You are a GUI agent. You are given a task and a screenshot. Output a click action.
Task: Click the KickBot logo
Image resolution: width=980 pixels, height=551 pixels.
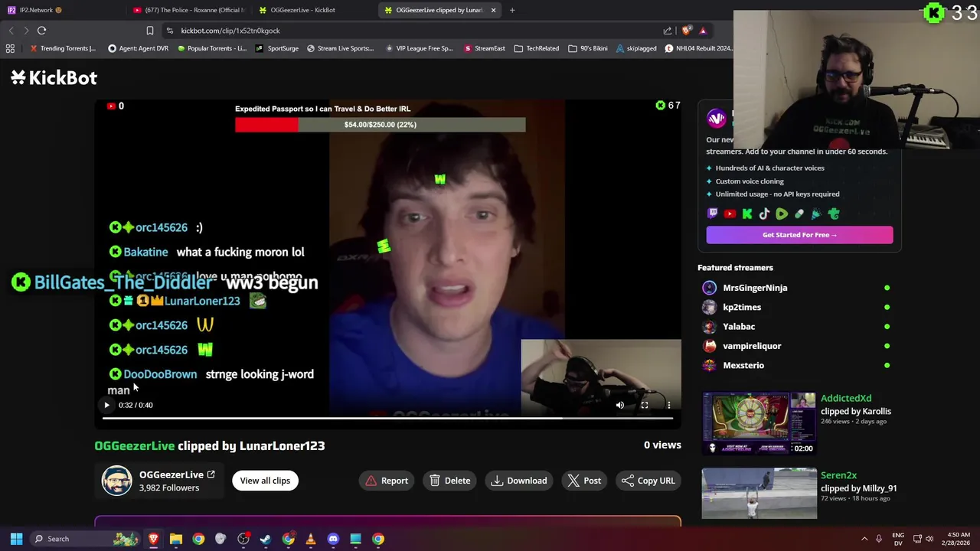(54, 77)
